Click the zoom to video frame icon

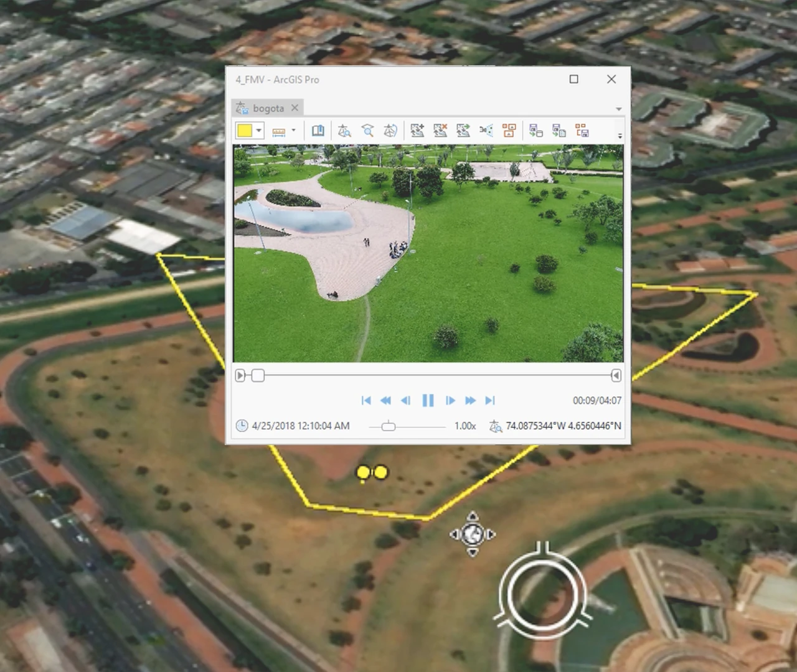click(367, 131)
